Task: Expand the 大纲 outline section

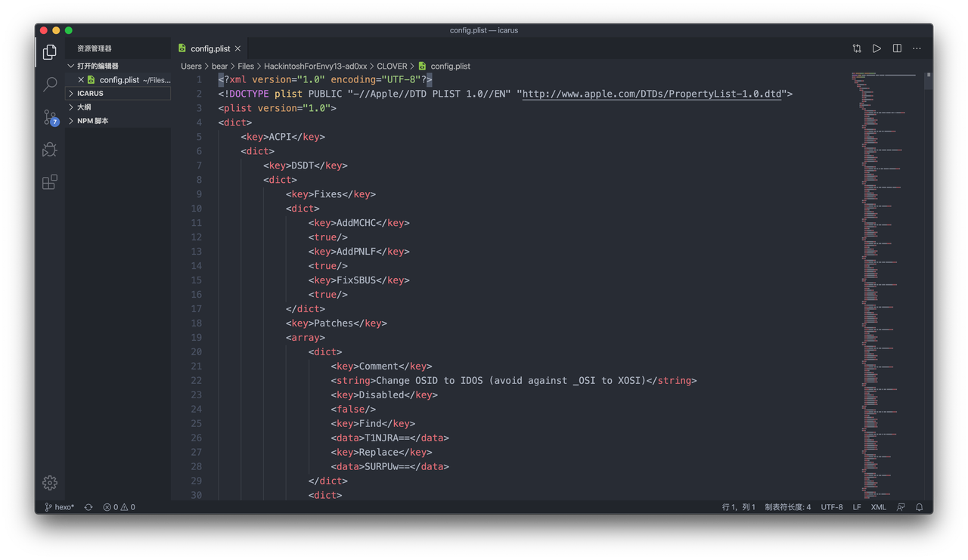Action: [x=119, y=107]
